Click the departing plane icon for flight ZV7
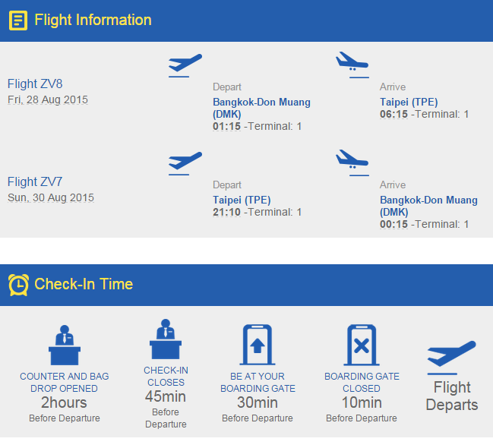493x448 pixels. click(x=185, y=162)
